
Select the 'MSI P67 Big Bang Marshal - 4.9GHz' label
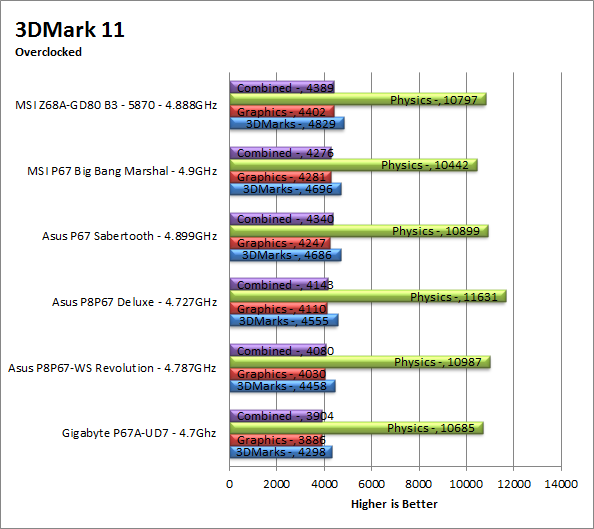(x=122, y=171)
